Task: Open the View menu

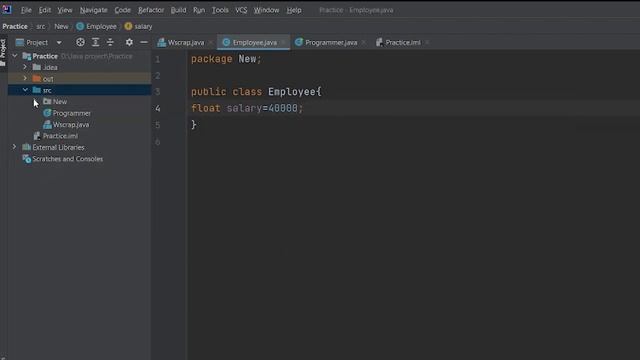Action: pos(64,10)
